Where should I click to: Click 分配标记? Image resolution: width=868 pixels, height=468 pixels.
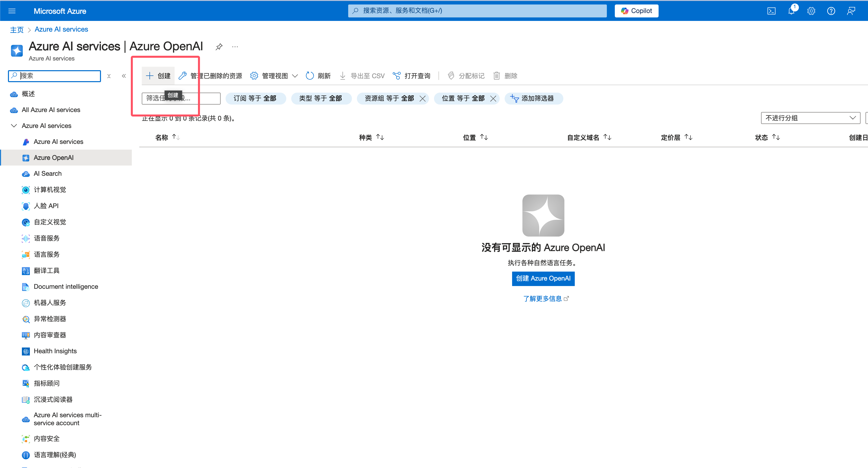tap(466, 76)
